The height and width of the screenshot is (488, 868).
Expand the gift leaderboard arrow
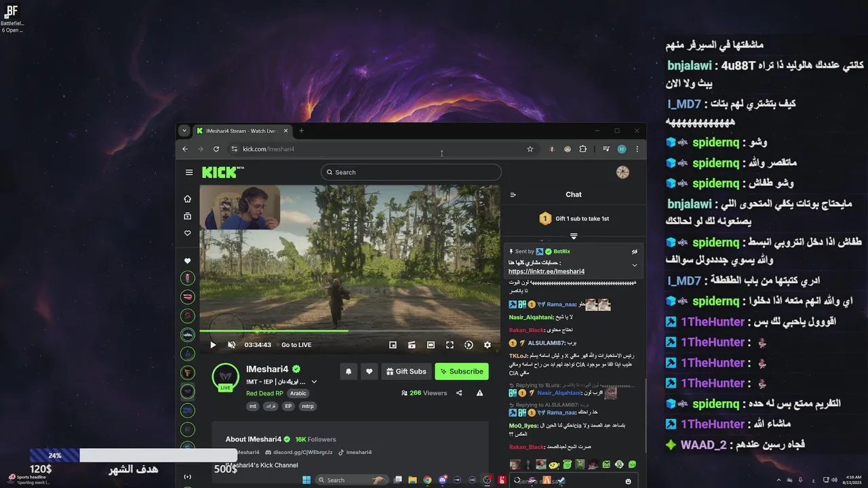tap(574, 237)
